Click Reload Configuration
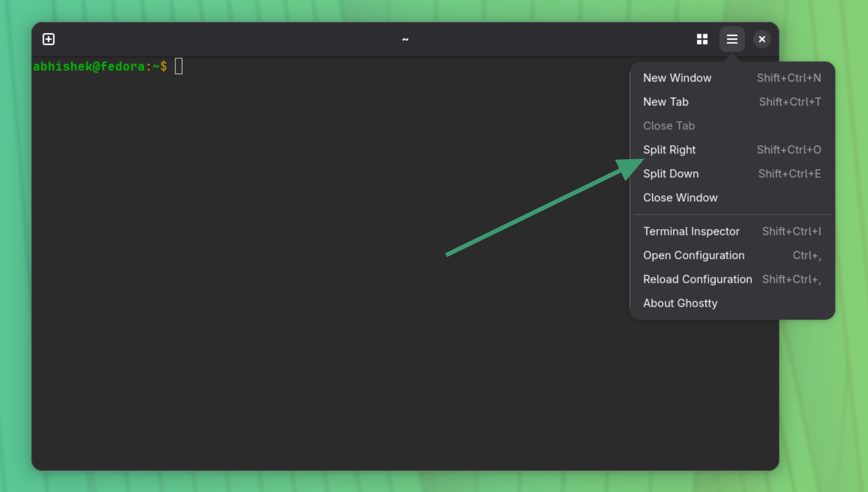The height and width of the screenshot is (492, 868). point(697,279)
